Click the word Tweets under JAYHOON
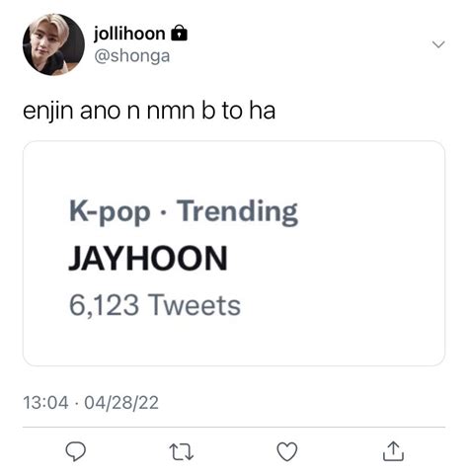Screen dimensions: 468x476 tap(195, 305)
